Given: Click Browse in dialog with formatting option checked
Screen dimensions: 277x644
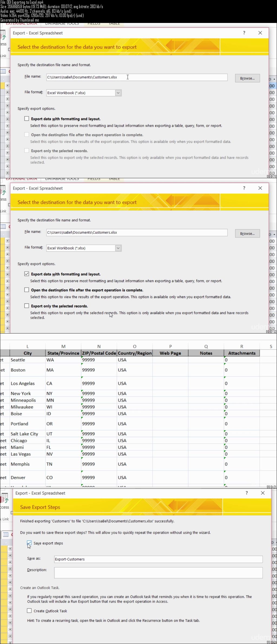Looking at the screenshot, I should pos(247,234).
